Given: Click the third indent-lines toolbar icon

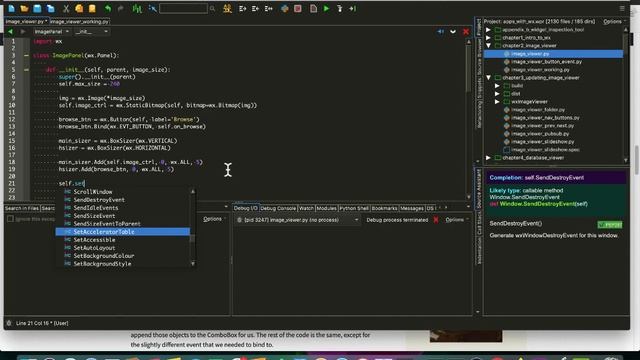Looking at the screenshot, I should click(x=269, y=8).
